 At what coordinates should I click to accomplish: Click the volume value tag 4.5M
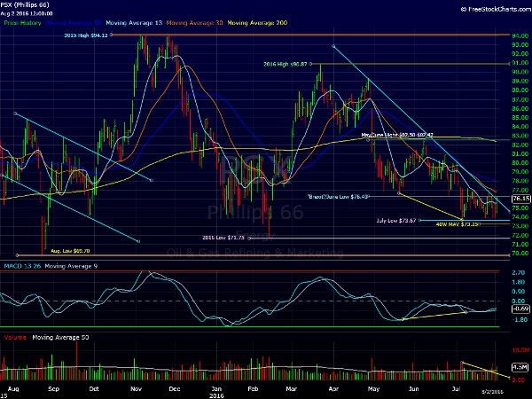(x=520, y=367)
